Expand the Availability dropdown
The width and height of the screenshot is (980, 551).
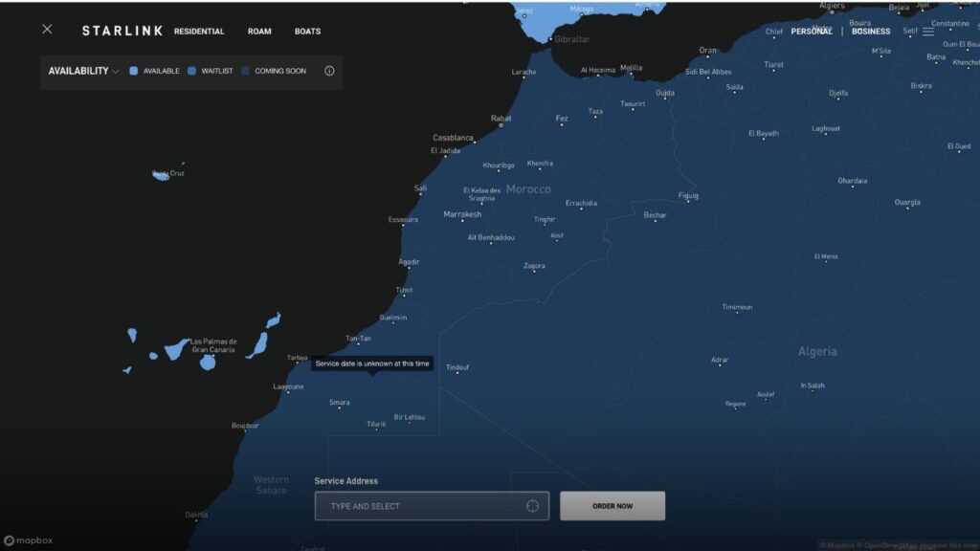tap(83, 71)
